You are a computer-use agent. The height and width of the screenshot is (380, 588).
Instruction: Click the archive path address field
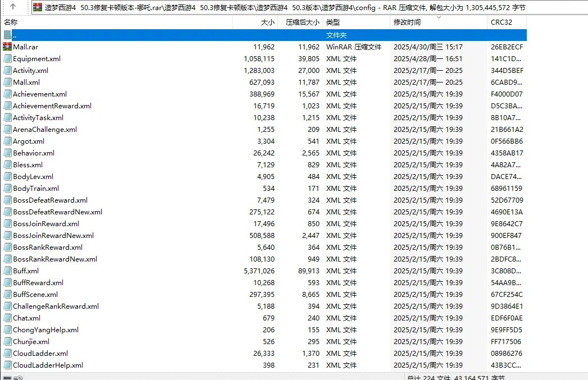pos(310,7)
